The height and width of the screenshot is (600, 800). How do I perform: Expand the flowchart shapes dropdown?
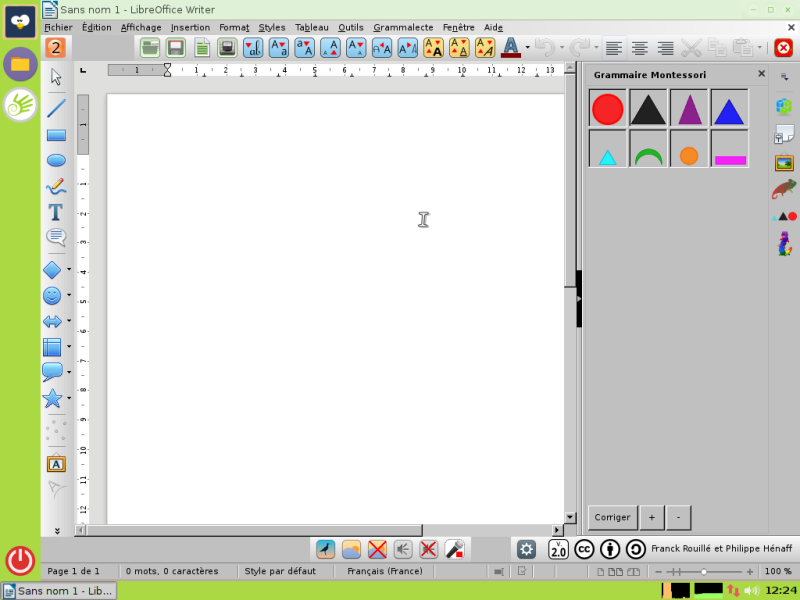pyautogui.click(x=69, y=346)
